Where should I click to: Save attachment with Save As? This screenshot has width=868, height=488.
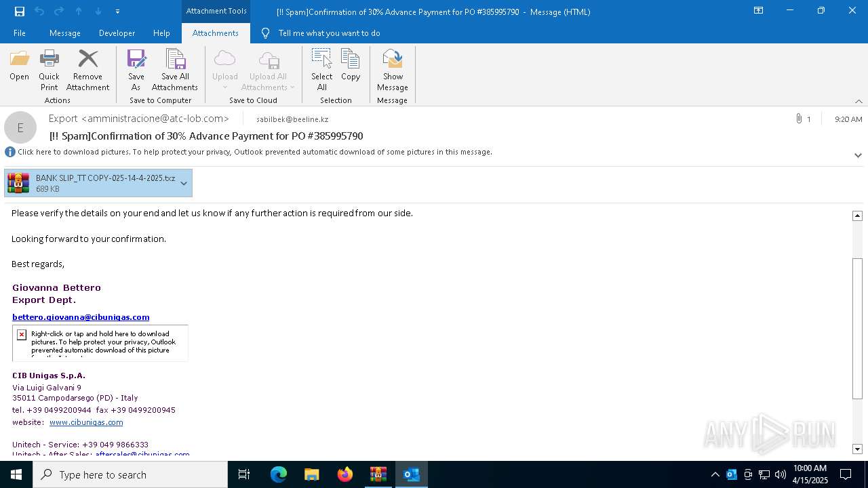[136, 70]
